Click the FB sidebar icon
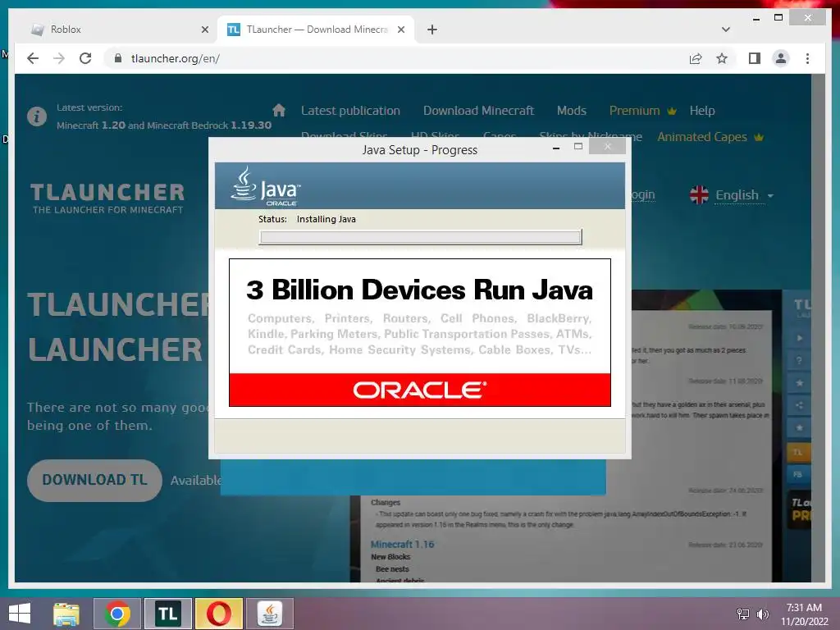 [x=797, y=475]
